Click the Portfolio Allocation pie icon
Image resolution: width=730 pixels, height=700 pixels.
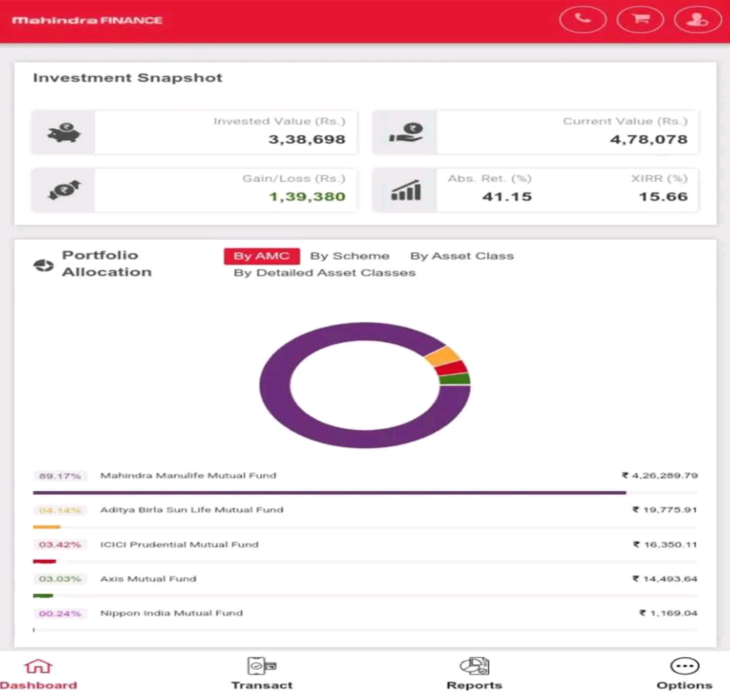pos(44,265)
